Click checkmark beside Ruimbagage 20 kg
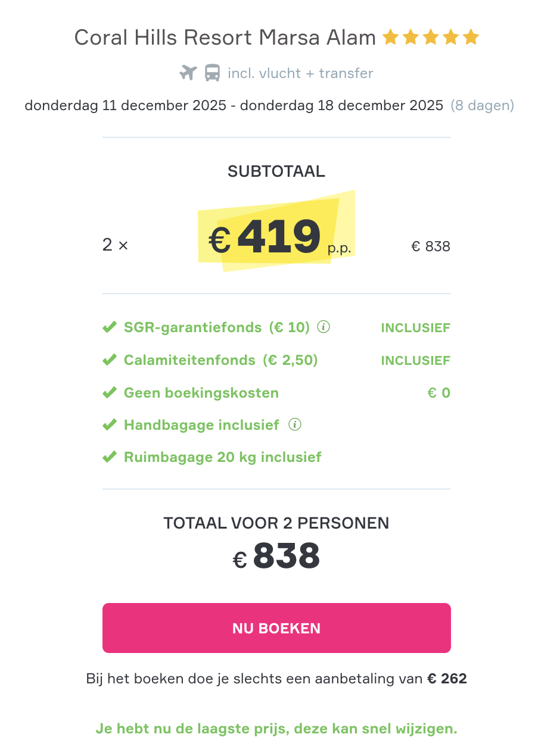The image size is (535, 756). coord(109,457)
